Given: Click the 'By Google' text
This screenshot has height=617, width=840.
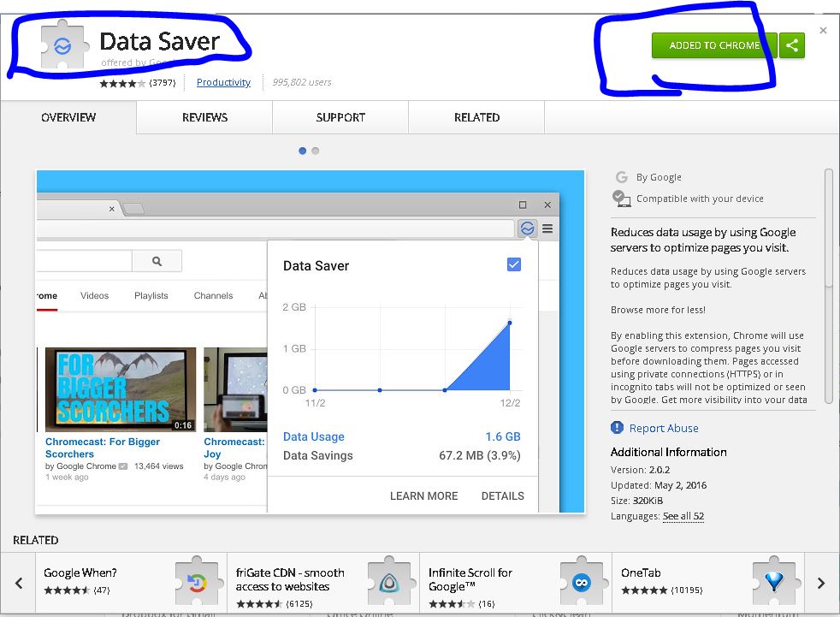Looking at the screenshot, I should click(659, 177).
